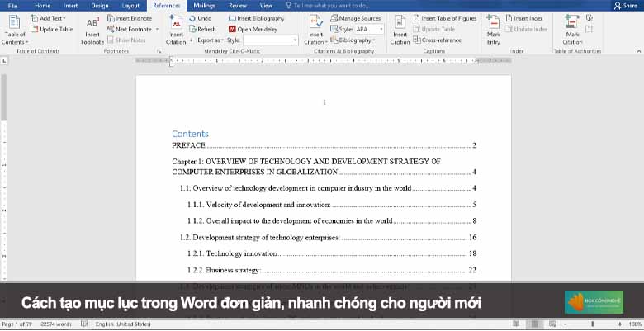Click the 22574 words counter
This screenshot has height=331, width=644.
point(56,324)
